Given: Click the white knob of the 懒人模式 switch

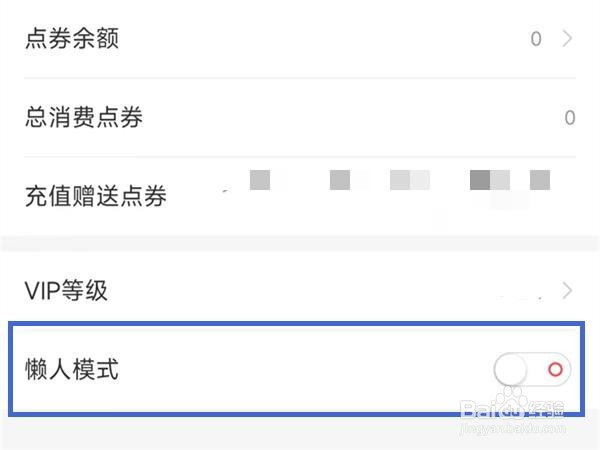Looking at the screenshot, I should click(511, 369).
